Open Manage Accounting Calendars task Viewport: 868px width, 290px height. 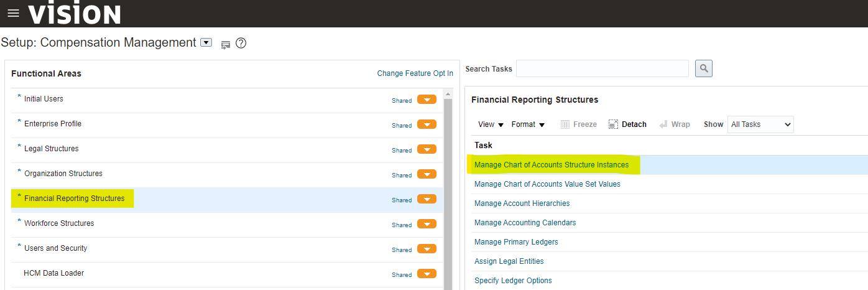pyautogui.click(x=525, y=223)
